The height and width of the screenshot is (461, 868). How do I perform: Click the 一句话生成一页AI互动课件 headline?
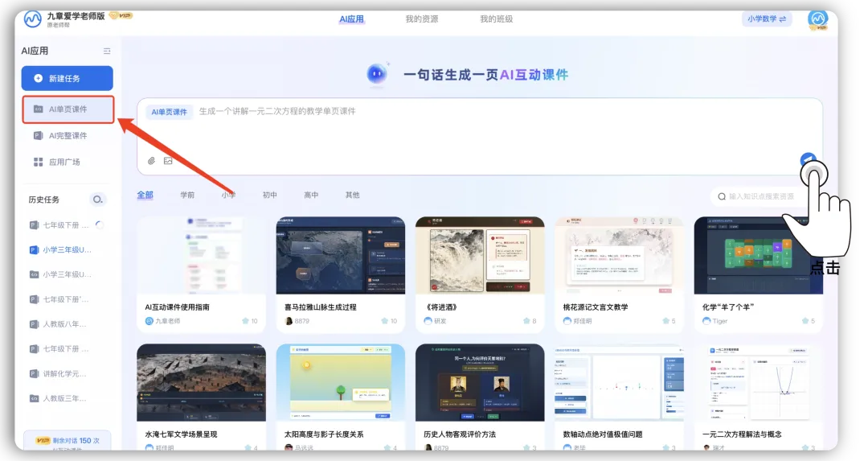coord(485,75)
